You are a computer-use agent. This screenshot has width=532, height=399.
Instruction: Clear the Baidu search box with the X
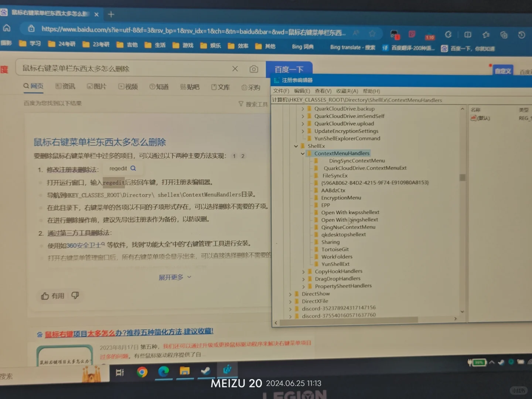[235, 69]
